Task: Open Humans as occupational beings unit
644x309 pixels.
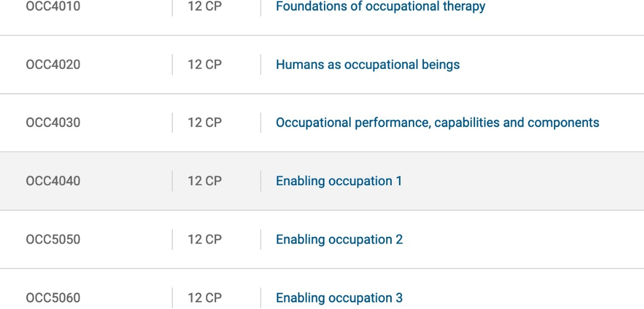Action: [x=367, y=64]
